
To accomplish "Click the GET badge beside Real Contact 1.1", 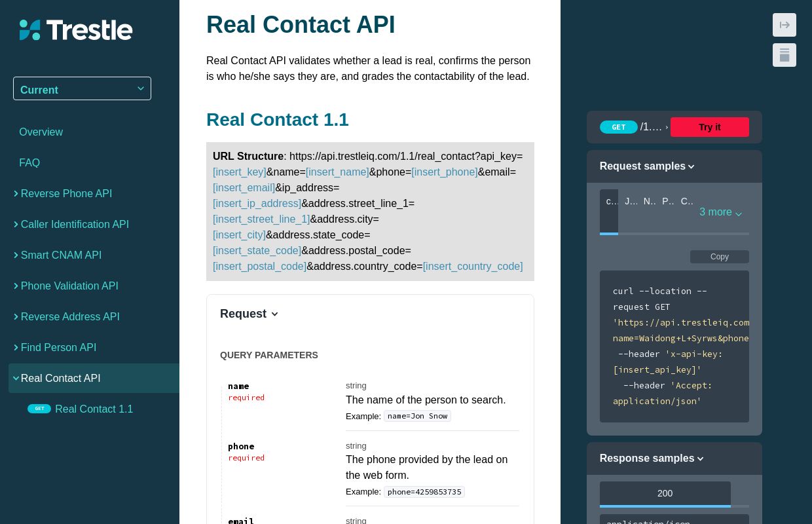I will click(39, 409).
